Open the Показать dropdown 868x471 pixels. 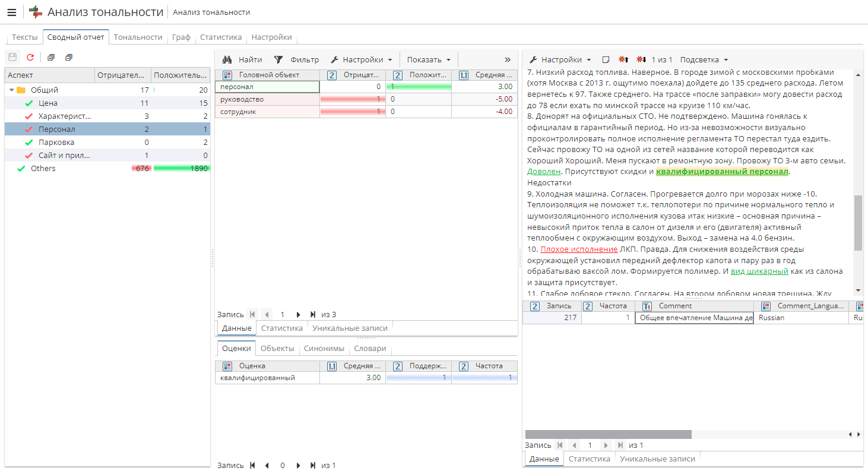click(429, 59)
